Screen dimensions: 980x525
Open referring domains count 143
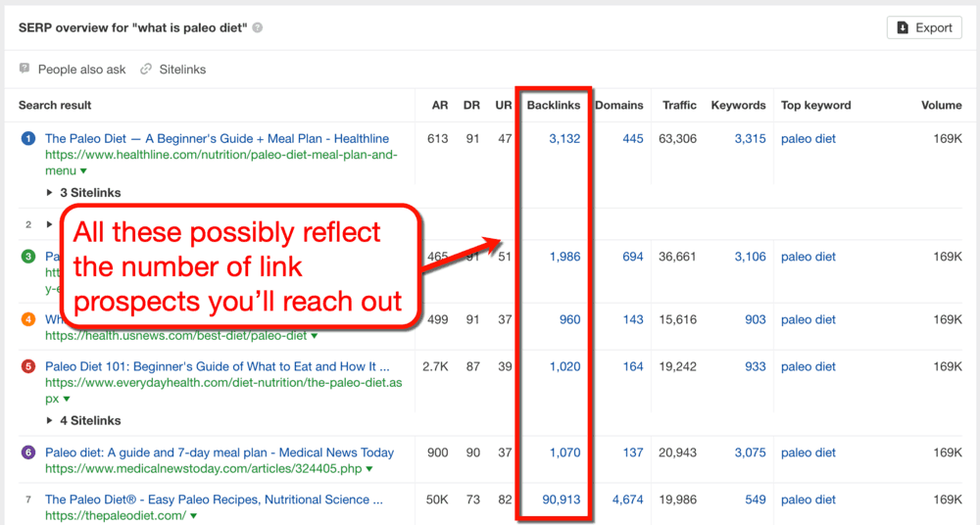pos(632,319)
